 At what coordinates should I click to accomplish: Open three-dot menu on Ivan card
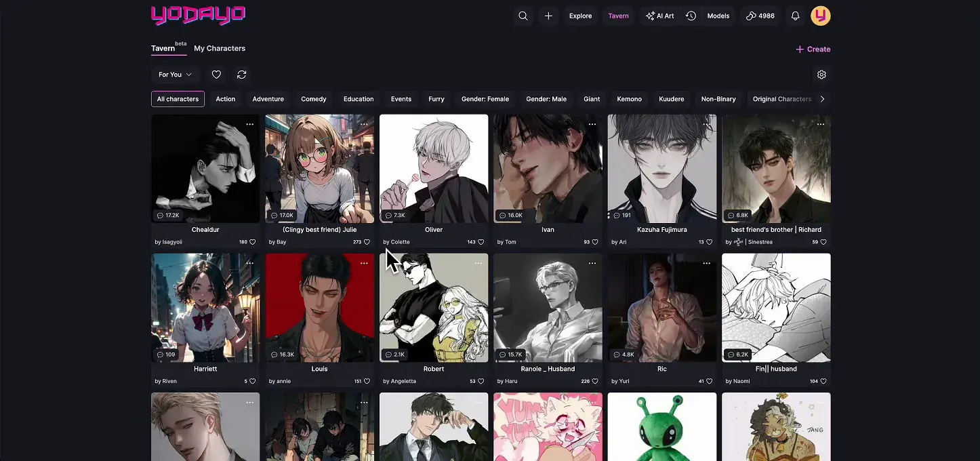[592, 124]
